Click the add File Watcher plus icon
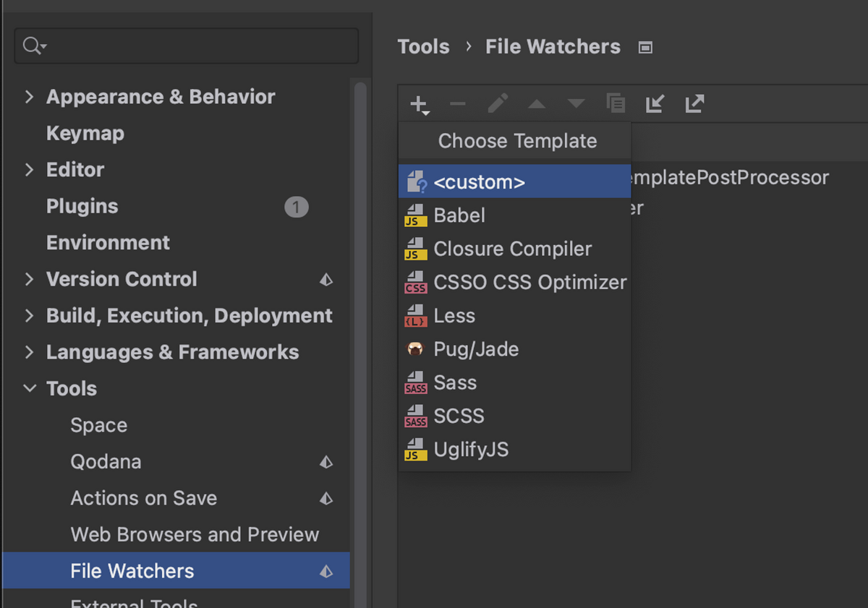Viewport: 868px width, 608px height. click(420, 103)
